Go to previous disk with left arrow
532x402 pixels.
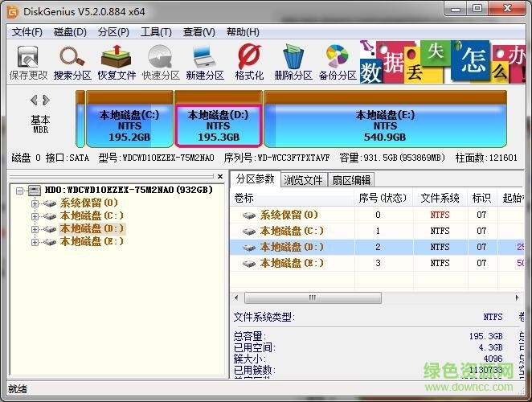coord(34,100)
